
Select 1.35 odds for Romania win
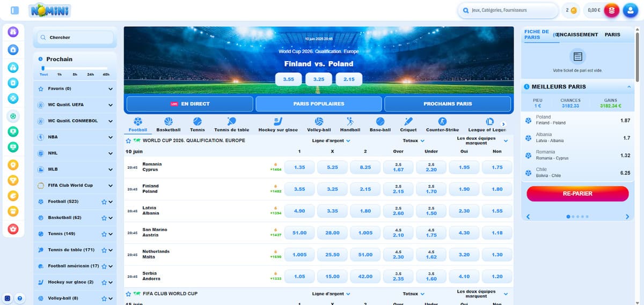coord(299,167)
